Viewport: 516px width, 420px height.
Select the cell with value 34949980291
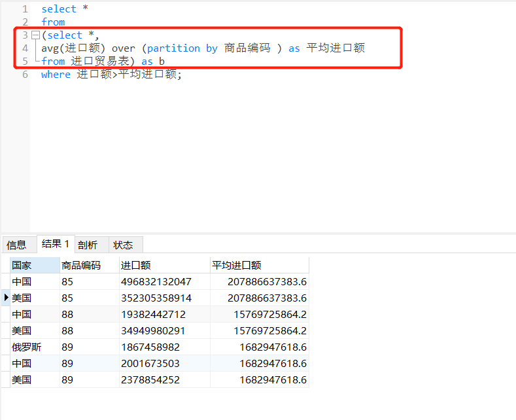[165, 331]
